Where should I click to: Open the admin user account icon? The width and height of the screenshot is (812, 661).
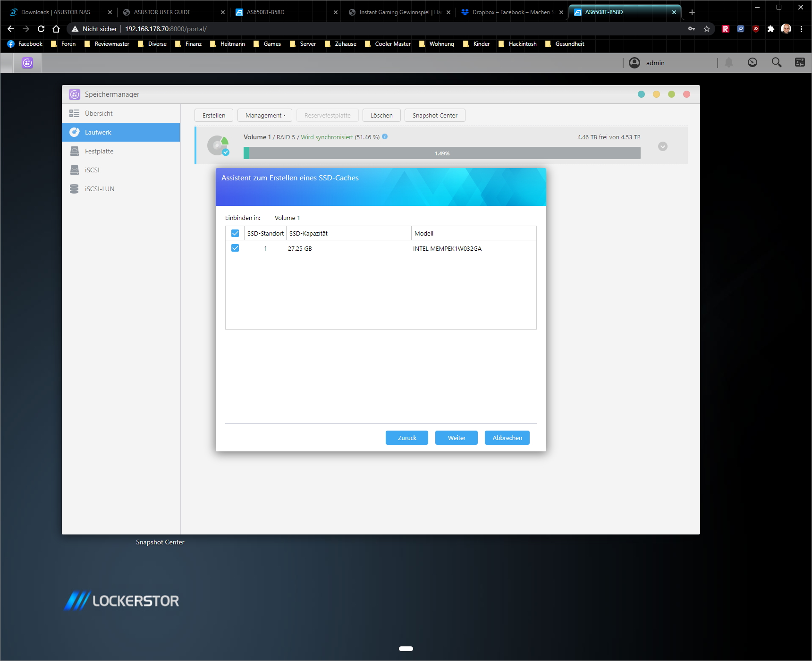634,63
